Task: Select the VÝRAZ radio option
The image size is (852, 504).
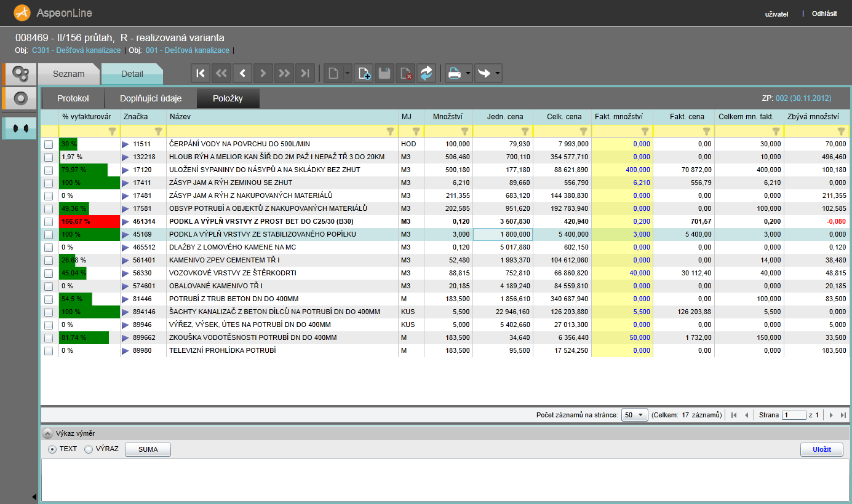Action: pyautogui.click(x=89, y=449)
